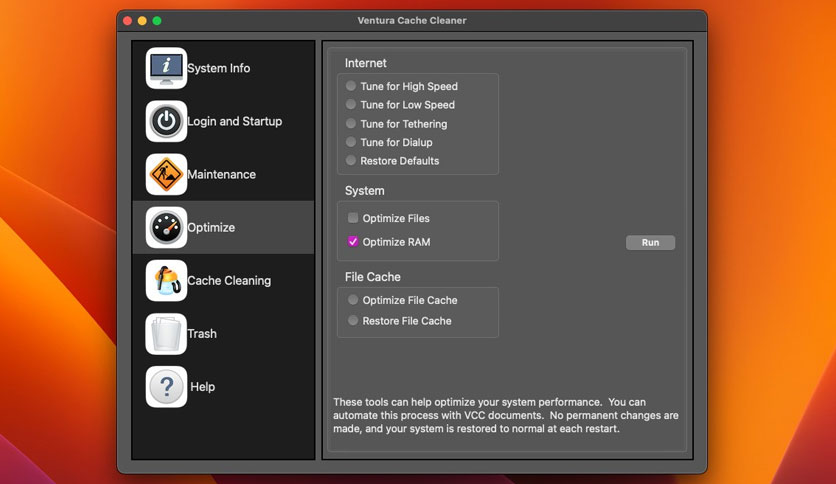Click the Trash papers icon
Image resolution: width=836 pixels, height=484 pixels.
tap(166, 334)
